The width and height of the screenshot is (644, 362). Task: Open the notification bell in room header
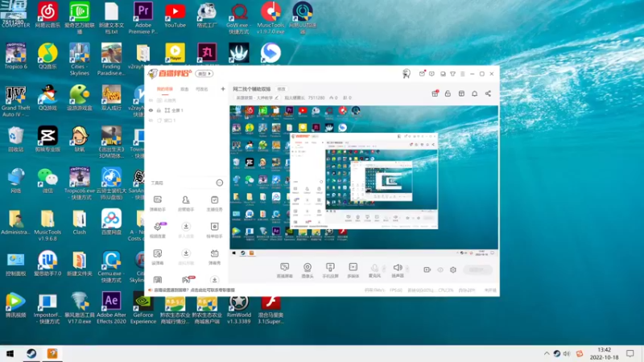coord(474,93)
